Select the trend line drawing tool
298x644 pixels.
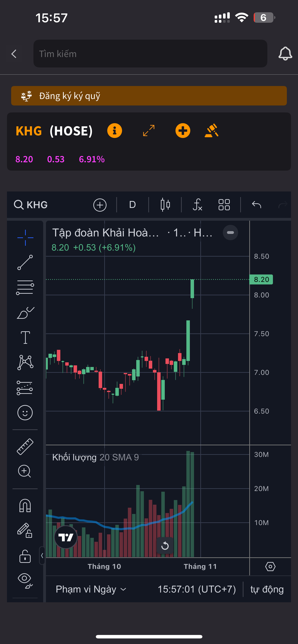[25, 262]
